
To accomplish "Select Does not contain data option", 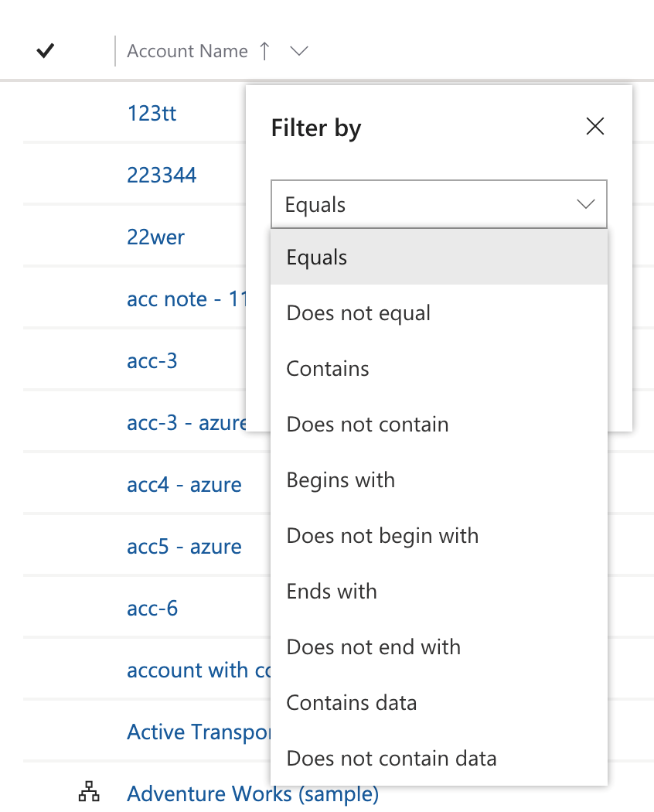I will pyautogui.click(x=391, y=758).
